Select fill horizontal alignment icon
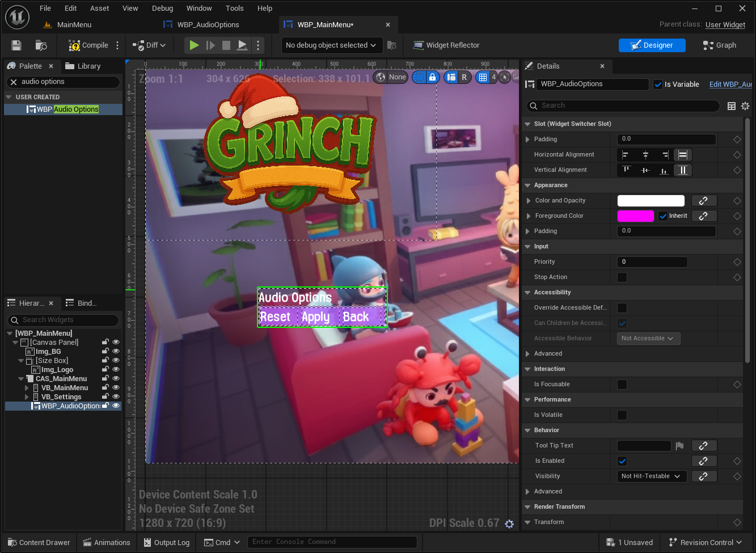756x553 pixels. coord(683,155)
